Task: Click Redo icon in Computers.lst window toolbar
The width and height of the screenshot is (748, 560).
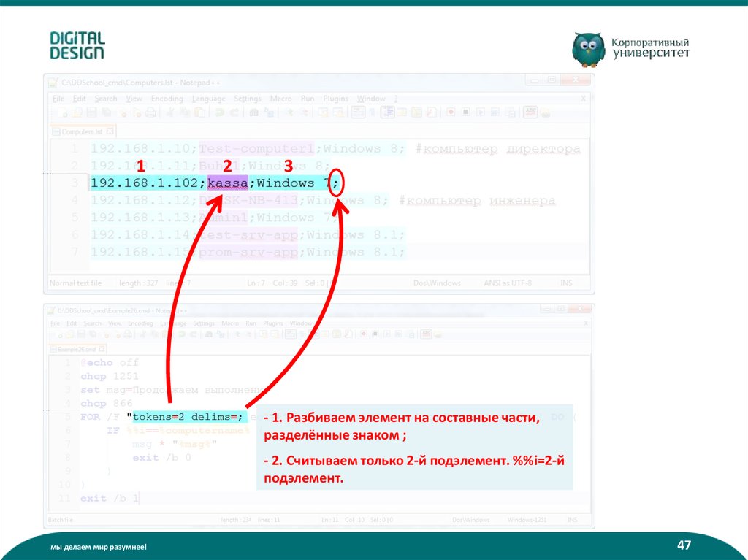Action: [234, 112]
